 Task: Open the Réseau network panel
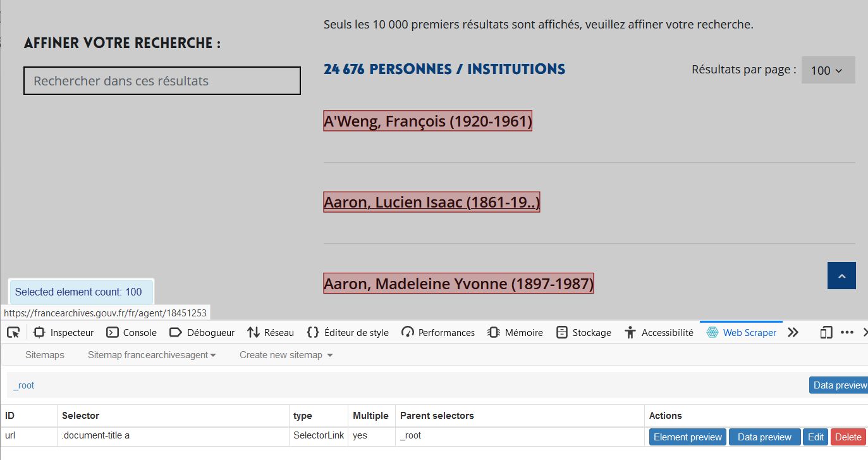(271, 332)
